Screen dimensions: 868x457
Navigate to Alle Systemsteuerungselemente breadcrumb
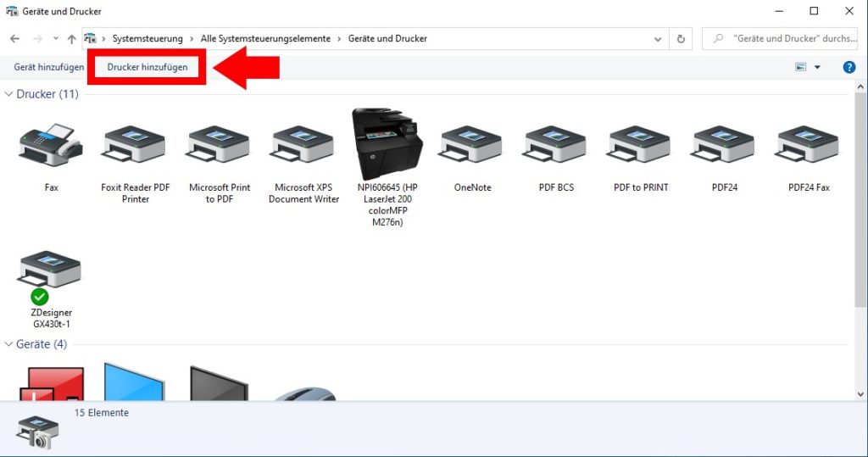pyautogui.click(x=265, y=39)
